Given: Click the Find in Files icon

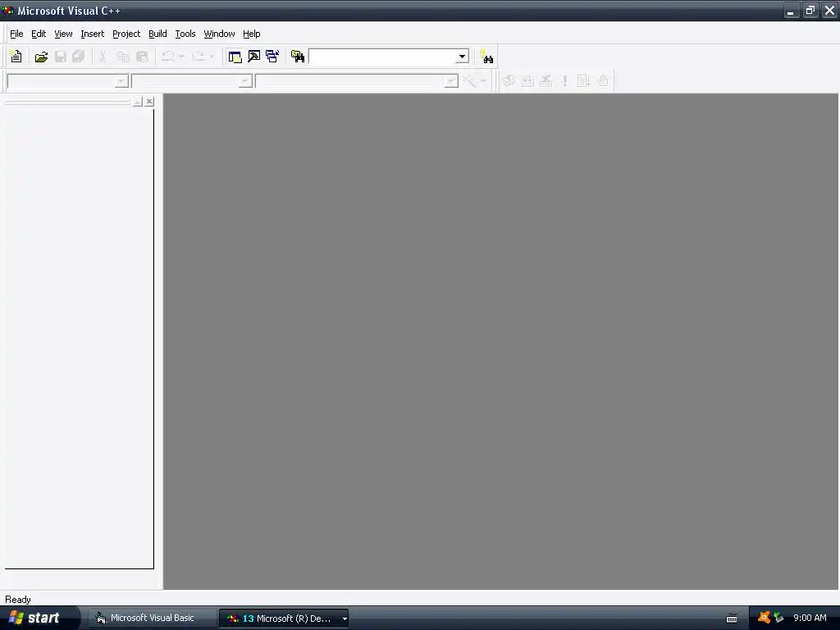Looking at the screenshot, I should click(297, 57).
